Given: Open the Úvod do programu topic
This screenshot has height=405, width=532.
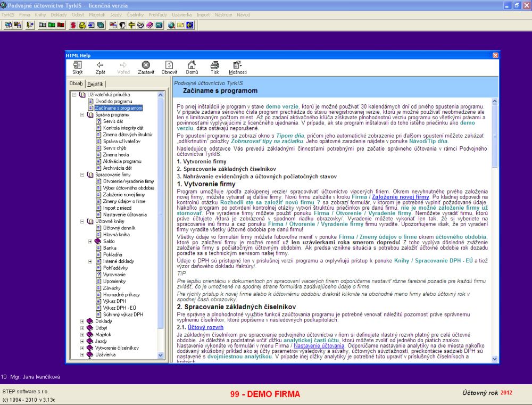Looking at the screenshot, I should coord(114,102).
